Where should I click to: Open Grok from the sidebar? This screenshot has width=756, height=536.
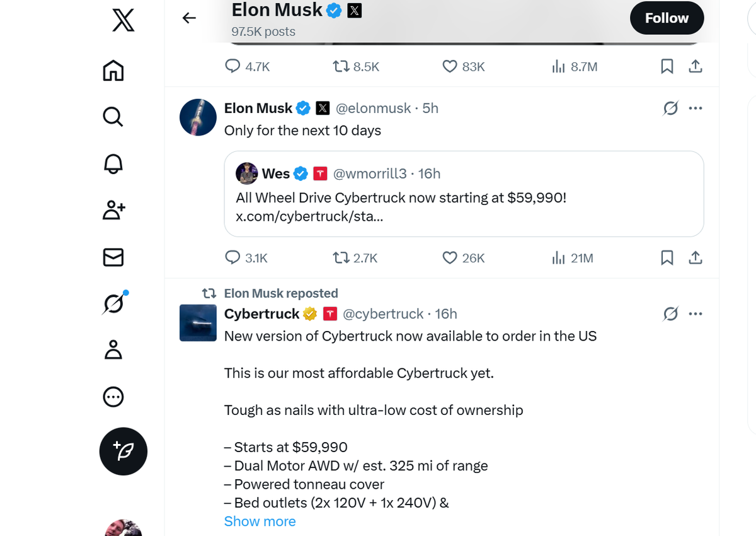coord(113,303)
